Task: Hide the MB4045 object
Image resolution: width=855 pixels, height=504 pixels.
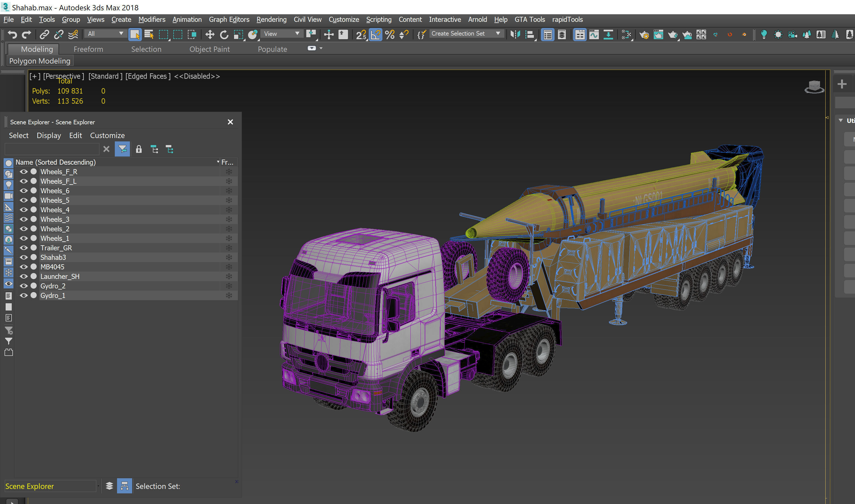Action: point(24,267)
